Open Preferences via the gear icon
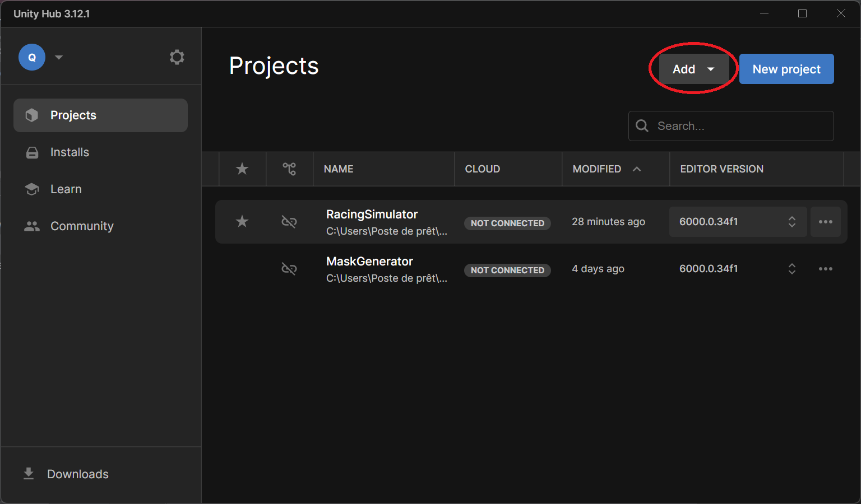Image resolution: width=861 pixels, height=504 pixels. (177, 57)
